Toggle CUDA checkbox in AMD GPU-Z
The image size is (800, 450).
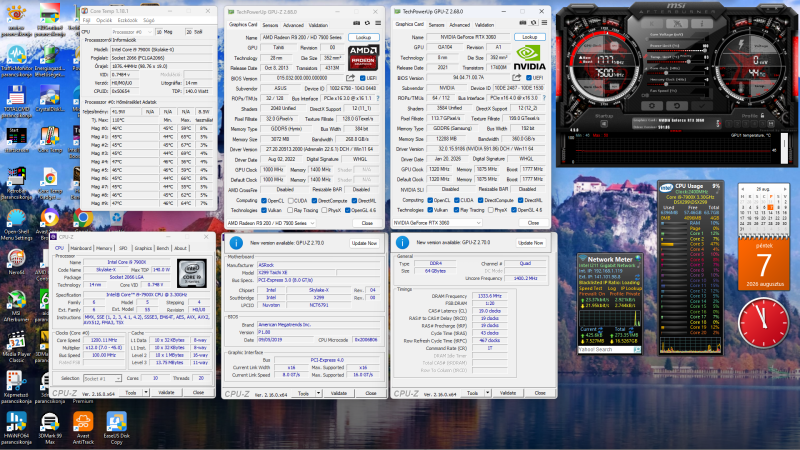[291, 201]
